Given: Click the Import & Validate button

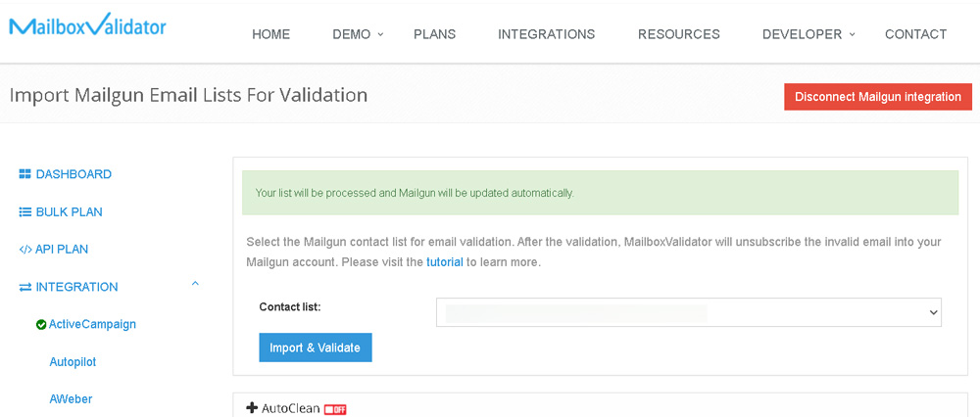Looking at the screenshot, I should (316, 347).
